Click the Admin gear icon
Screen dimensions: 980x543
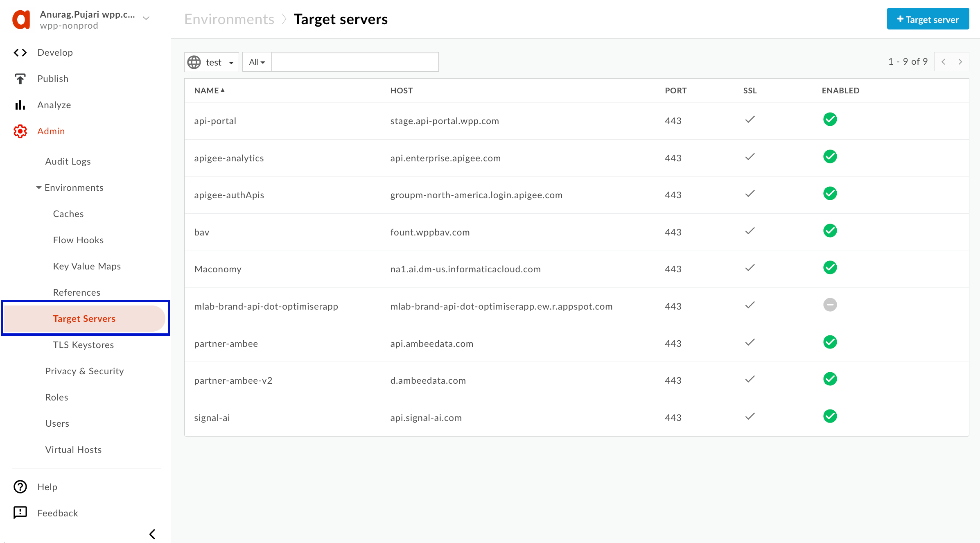tap(20, 131)
